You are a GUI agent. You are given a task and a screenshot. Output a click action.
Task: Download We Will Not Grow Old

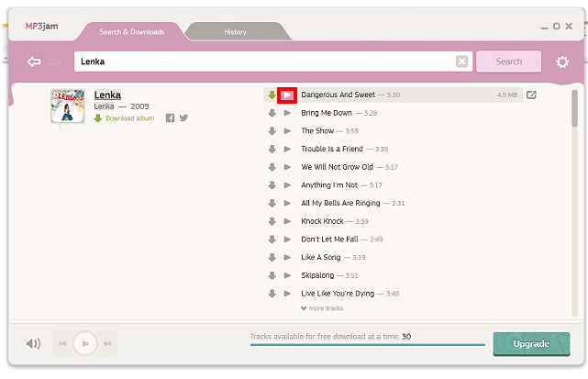272,167
